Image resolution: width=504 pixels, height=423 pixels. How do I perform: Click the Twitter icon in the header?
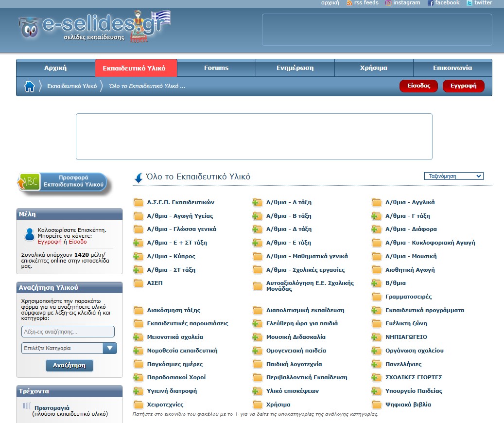click(469, 3)
